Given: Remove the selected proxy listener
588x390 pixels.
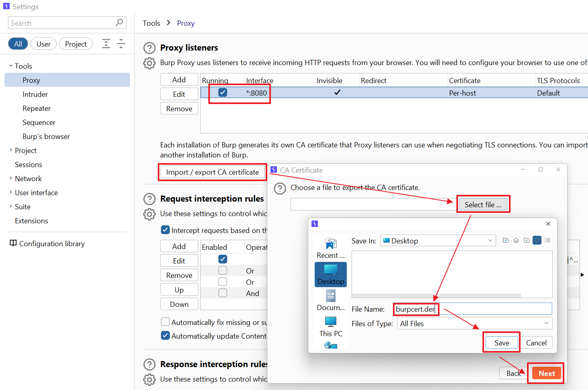Looking at the screenshot, I should (179, 108).
